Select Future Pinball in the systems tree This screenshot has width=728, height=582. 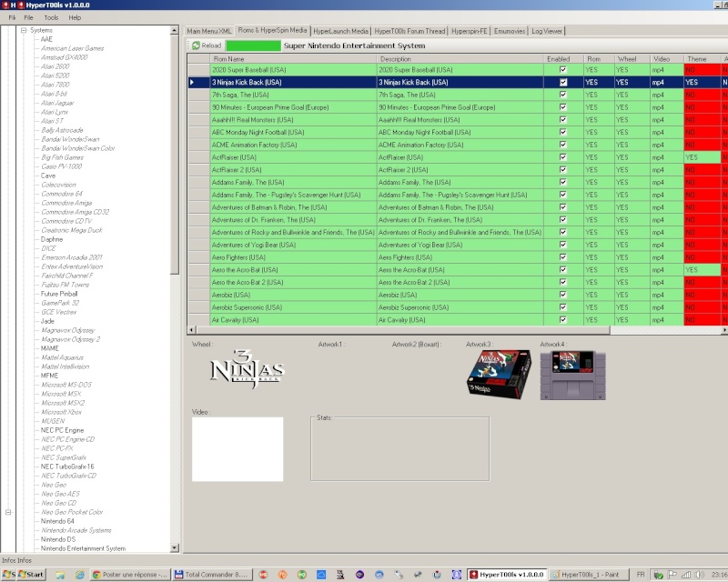(x=59, y=294)
